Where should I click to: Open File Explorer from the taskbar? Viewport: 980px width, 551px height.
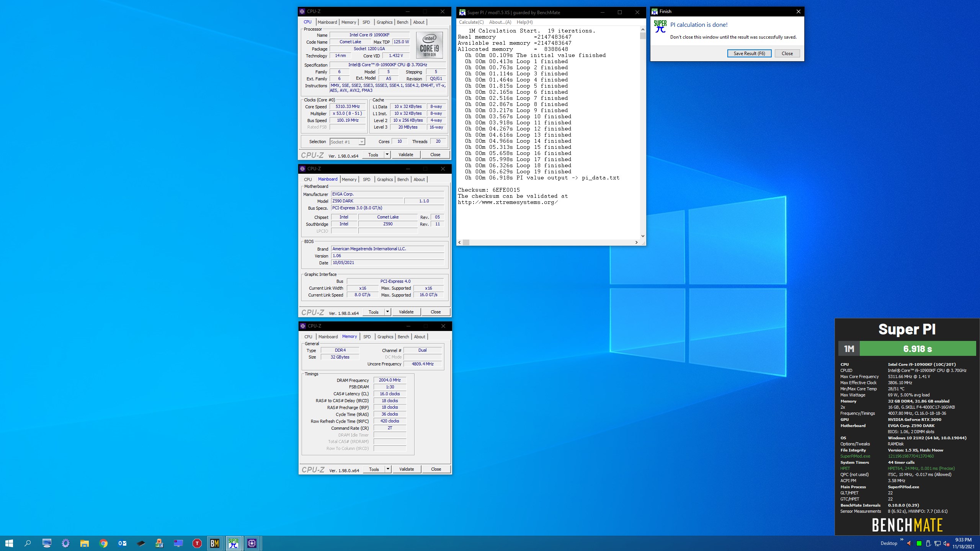coord(85,543)
